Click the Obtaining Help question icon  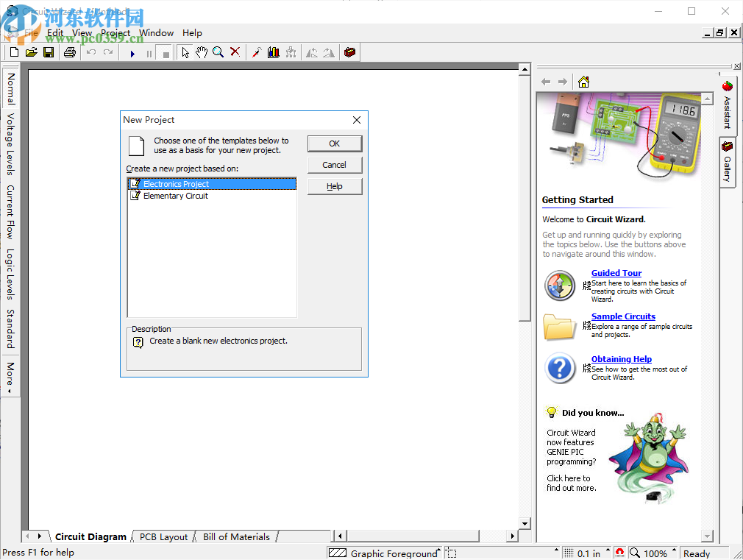(x=560, y=368)
